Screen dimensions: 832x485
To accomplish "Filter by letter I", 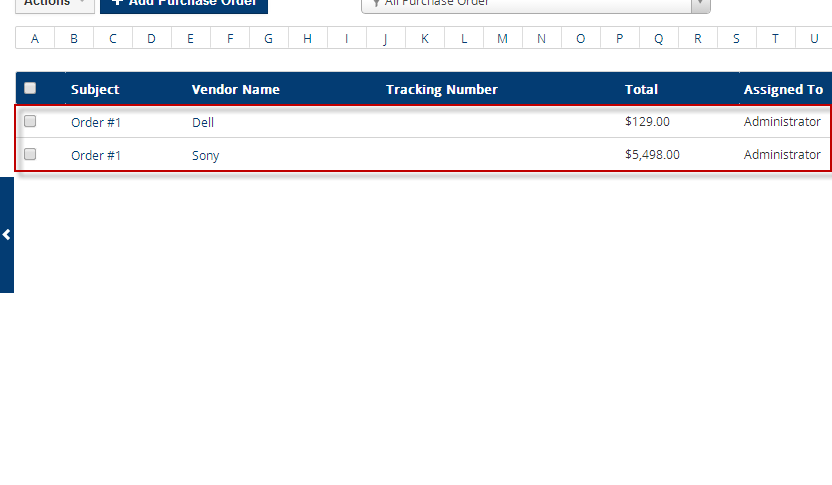I will 346,38.
